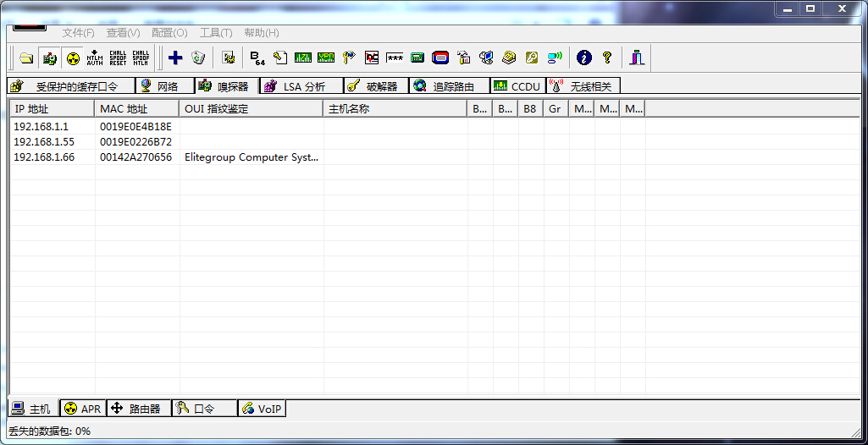Click MAC address 0019E0226B72
868x445 pixels.
tap(135, 142)
